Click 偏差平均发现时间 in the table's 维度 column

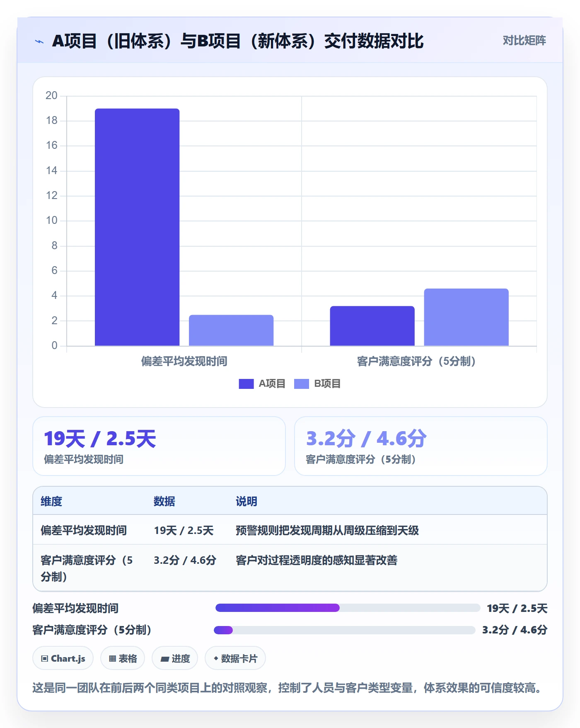(x=84, y=530)
